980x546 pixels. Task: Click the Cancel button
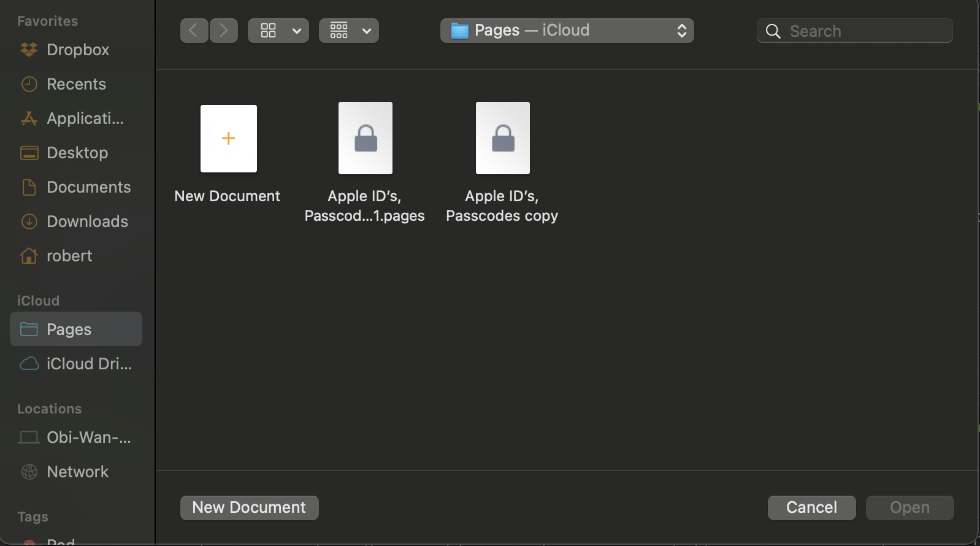[811, 508]
